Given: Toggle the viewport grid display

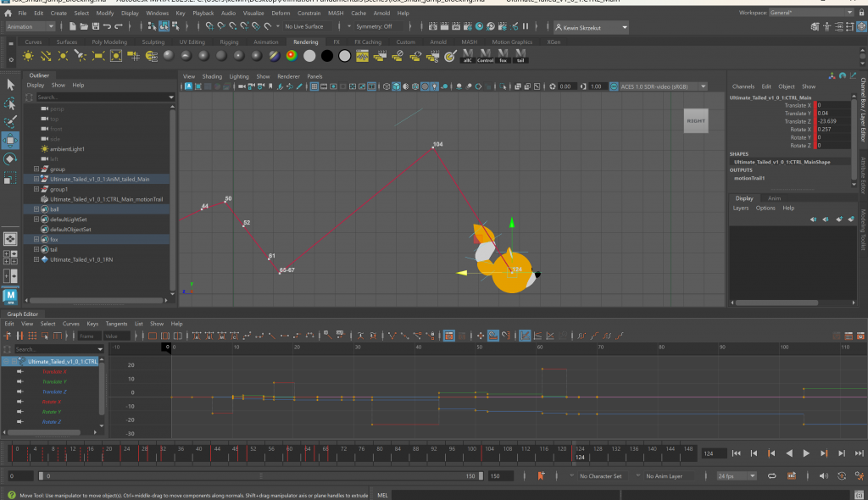Looking at the screenshot, I should click(314, 86).
